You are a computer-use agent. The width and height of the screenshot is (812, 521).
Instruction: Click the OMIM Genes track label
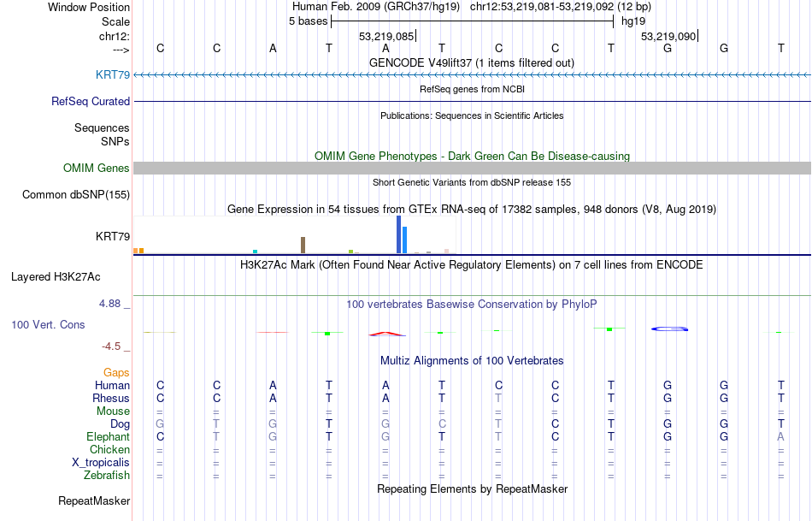pos(96,168)
